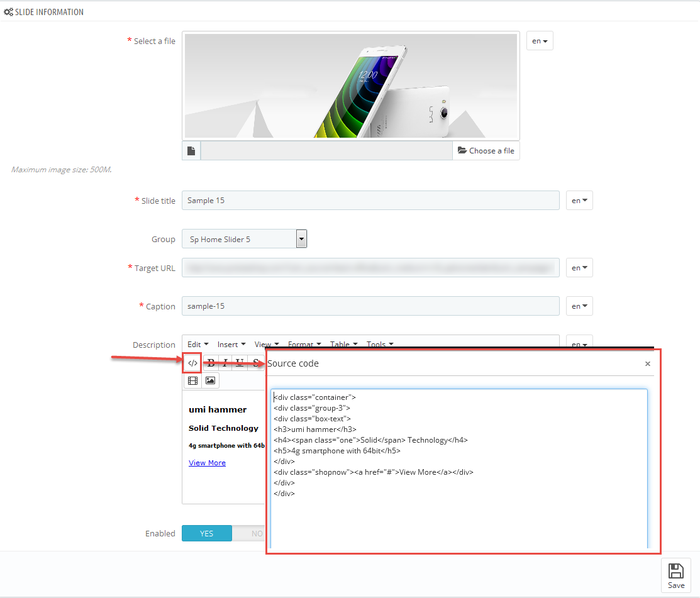700x598 pixels.
Task: Click the View More link in description
Action: pos(207,463)
